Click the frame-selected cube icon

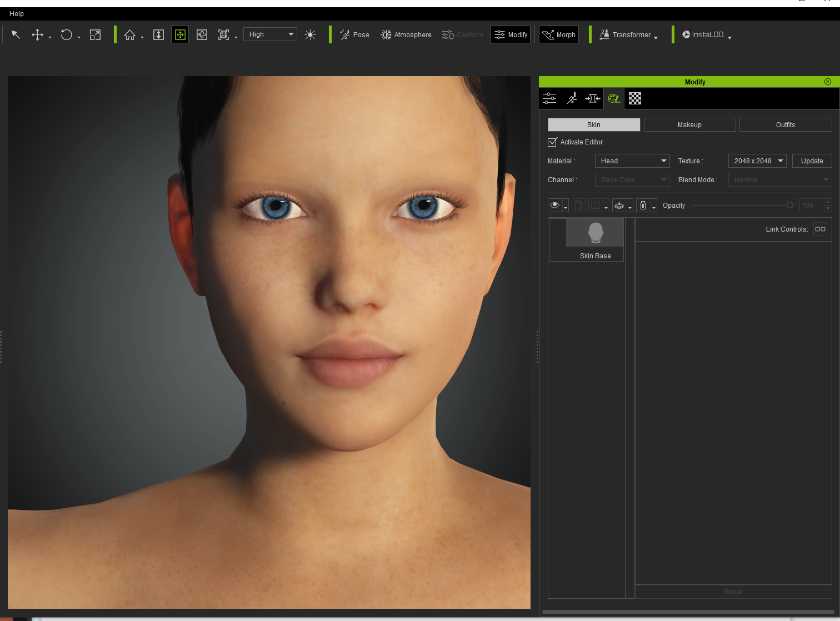click(x=224, y=35)
